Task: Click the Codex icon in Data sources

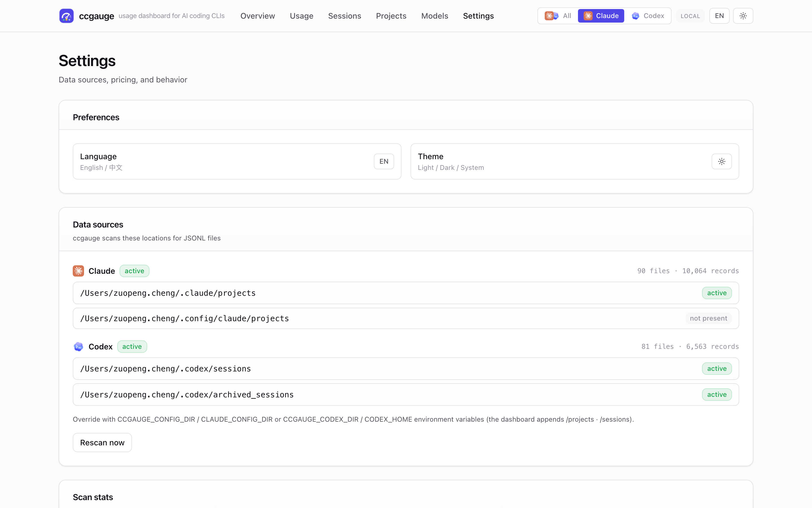Action: [x=78, y=346]
